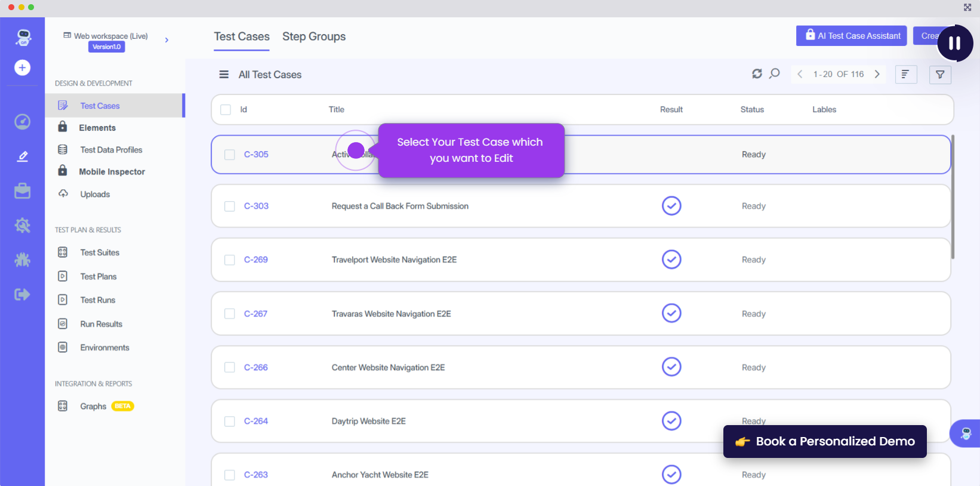Switch to the Step Groups tab
The height and width of the screenshot is (486, 980).
[x=314, y=36]
